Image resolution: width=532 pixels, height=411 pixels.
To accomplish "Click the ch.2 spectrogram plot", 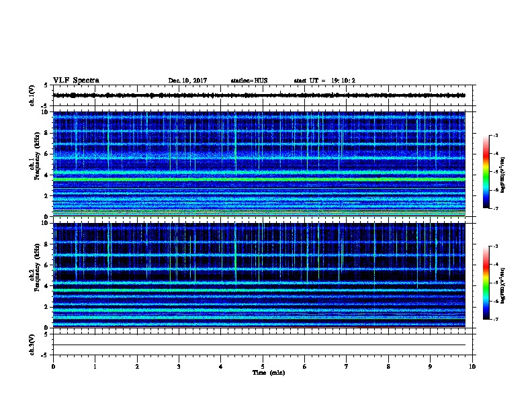I will [x=259, y=275].
